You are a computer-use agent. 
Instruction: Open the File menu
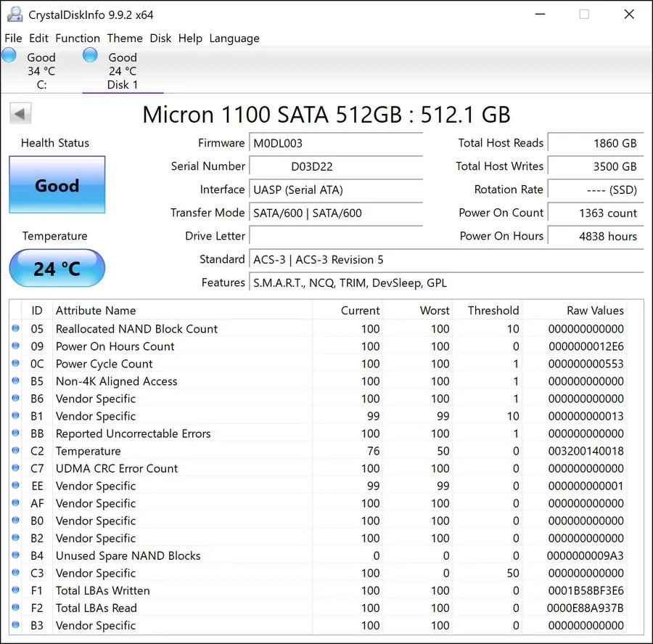point(13,38)
